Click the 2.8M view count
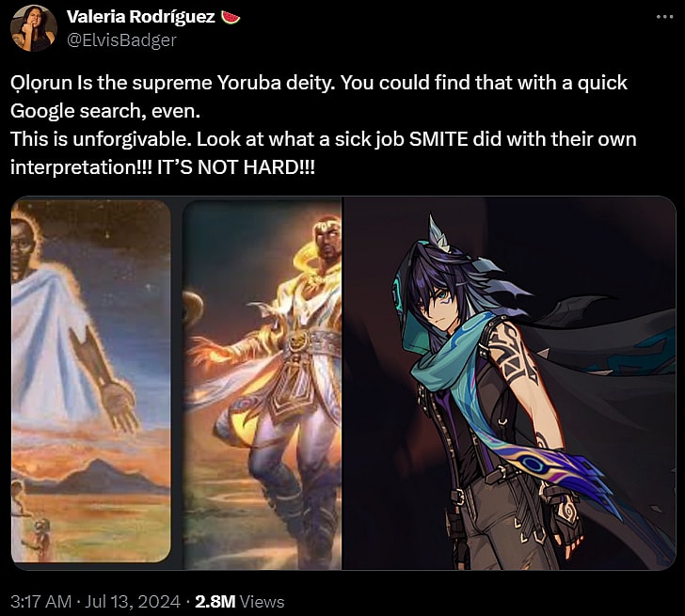The height and width of the screenshot is (616, 685). coord(215,602)
